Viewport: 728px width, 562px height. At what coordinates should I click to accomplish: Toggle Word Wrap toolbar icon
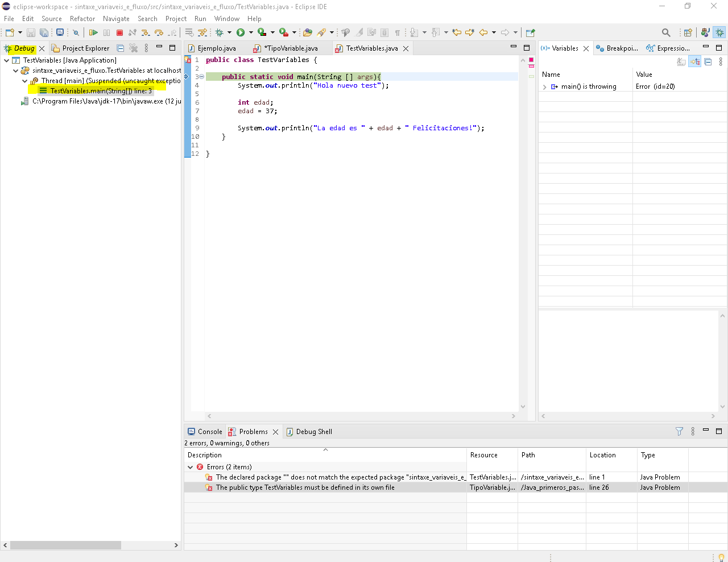pos(371,32)
